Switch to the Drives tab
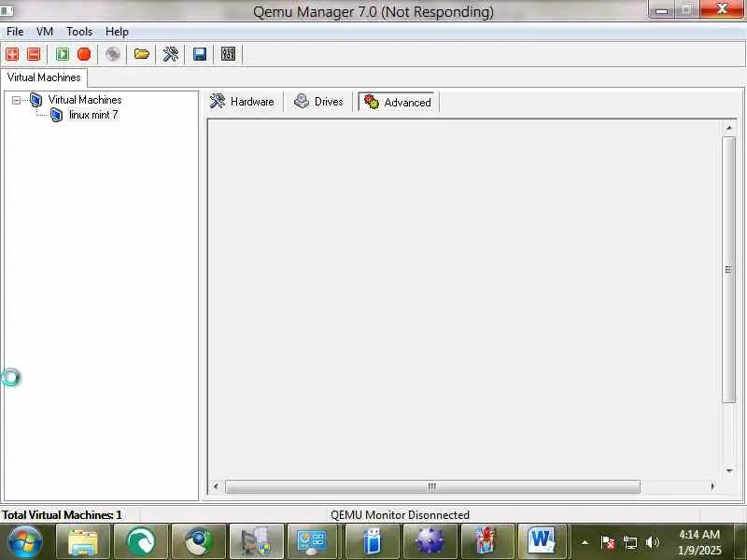 pyautogui.click(x=318, y=102)
